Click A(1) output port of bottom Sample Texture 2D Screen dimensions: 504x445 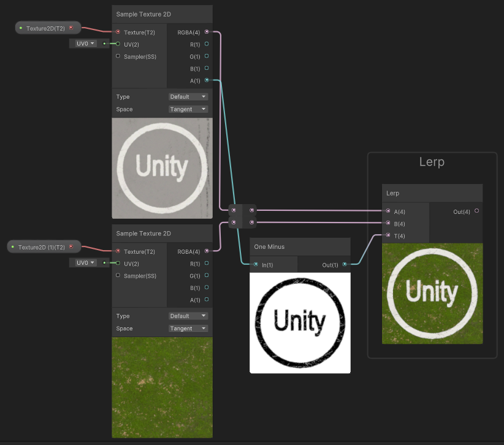[x=207, y=300]
